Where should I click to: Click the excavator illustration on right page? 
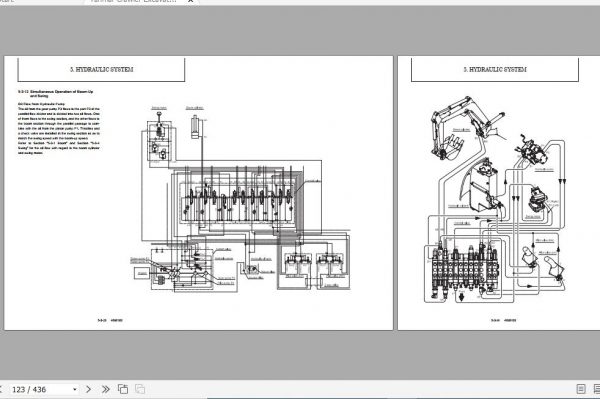[x=470, y=129]
